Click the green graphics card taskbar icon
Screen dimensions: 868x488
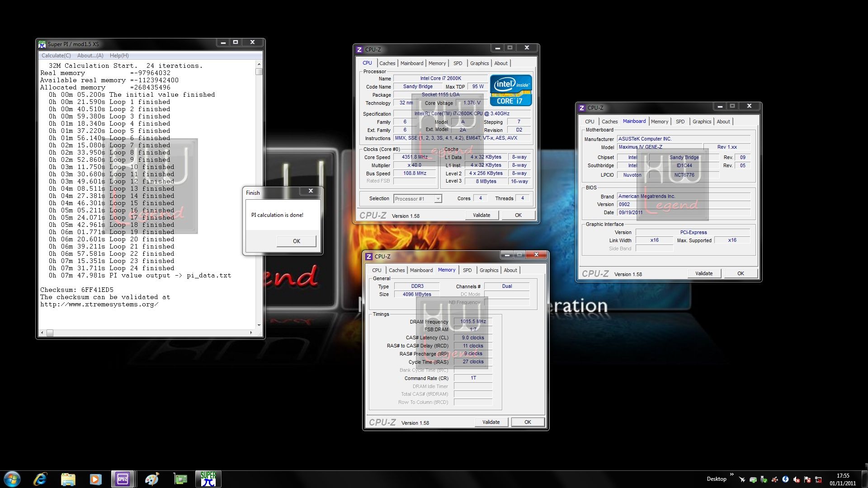point(180,479)
